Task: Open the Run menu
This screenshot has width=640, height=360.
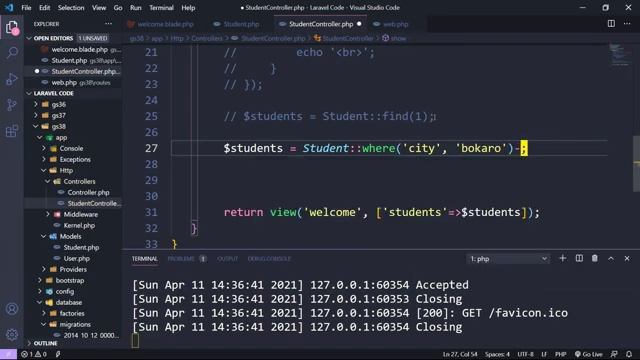Action: click(x=136, y=7)
